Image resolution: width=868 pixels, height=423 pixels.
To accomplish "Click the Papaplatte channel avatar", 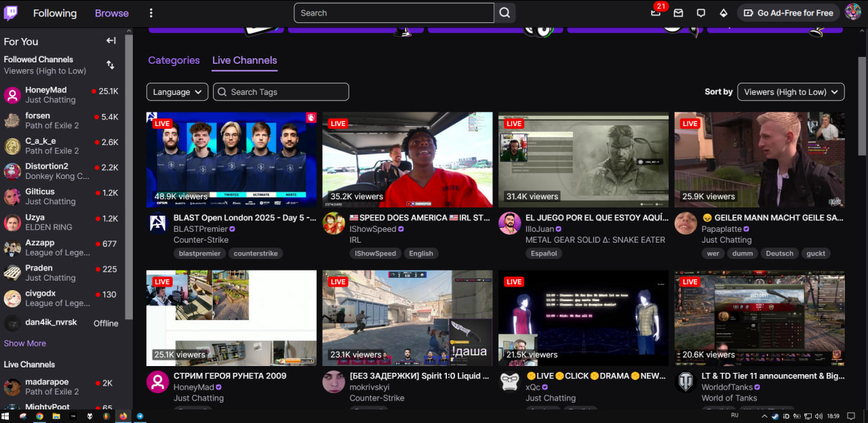I will point(686,224).
